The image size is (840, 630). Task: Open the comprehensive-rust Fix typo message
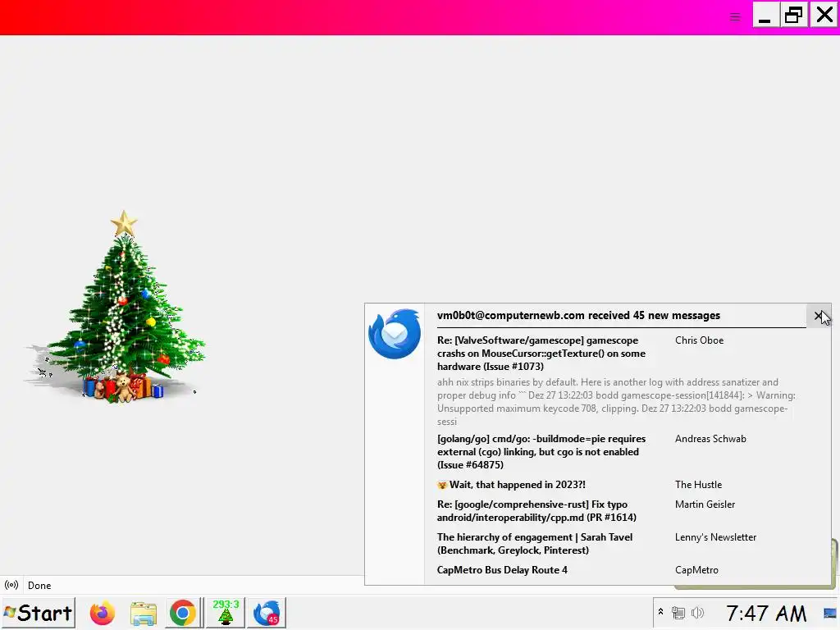536,511
